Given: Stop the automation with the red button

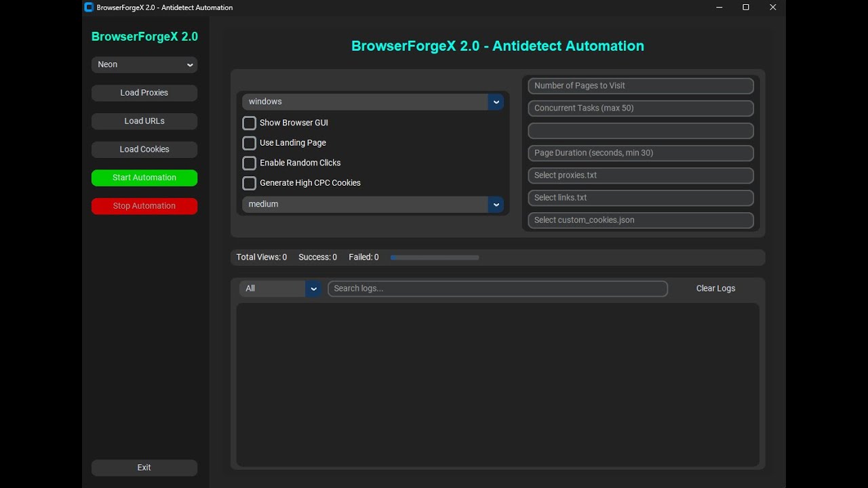Looking at the screenshot, I should click(144, 206).
